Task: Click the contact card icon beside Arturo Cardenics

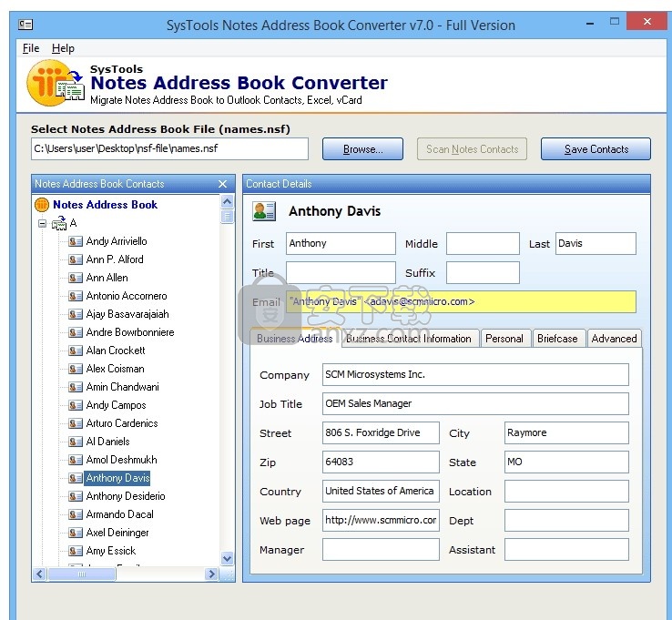Action: tap(76, 423)
